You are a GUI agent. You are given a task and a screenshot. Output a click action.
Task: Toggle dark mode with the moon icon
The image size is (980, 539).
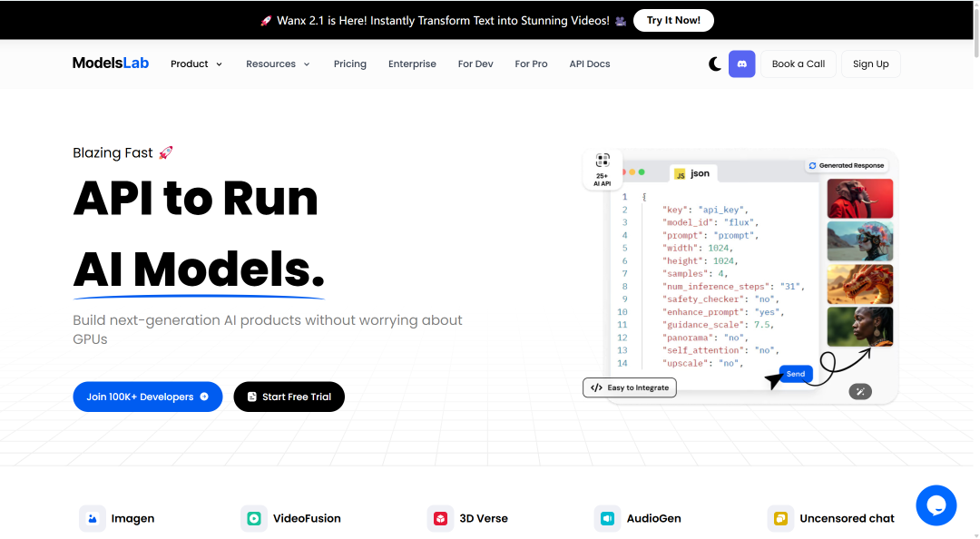tap(715, 64)
